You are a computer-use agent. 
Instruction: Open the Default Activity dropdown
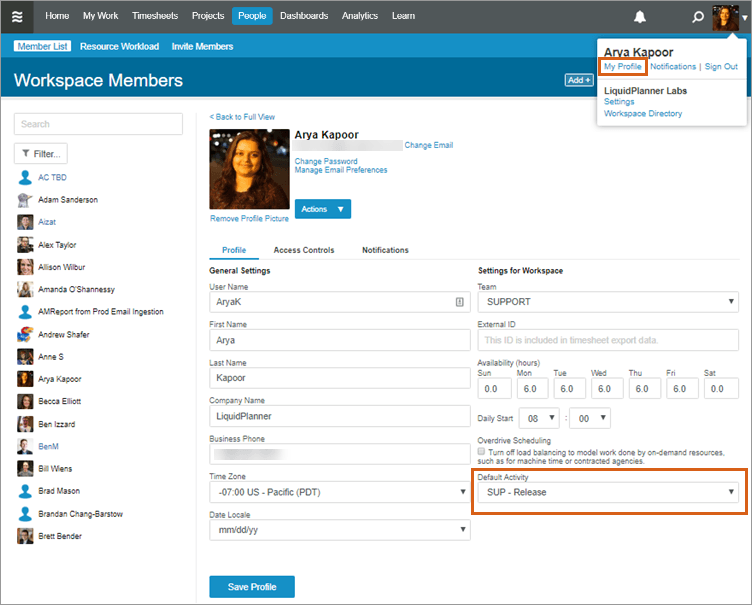(x=607, y=492)
